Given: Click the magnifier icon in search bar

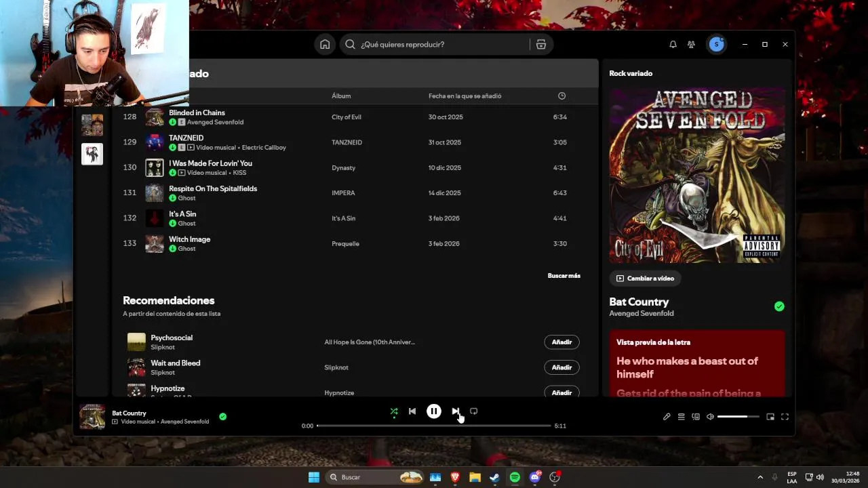Looking at the screenshot, I should [x=350, y=44].
